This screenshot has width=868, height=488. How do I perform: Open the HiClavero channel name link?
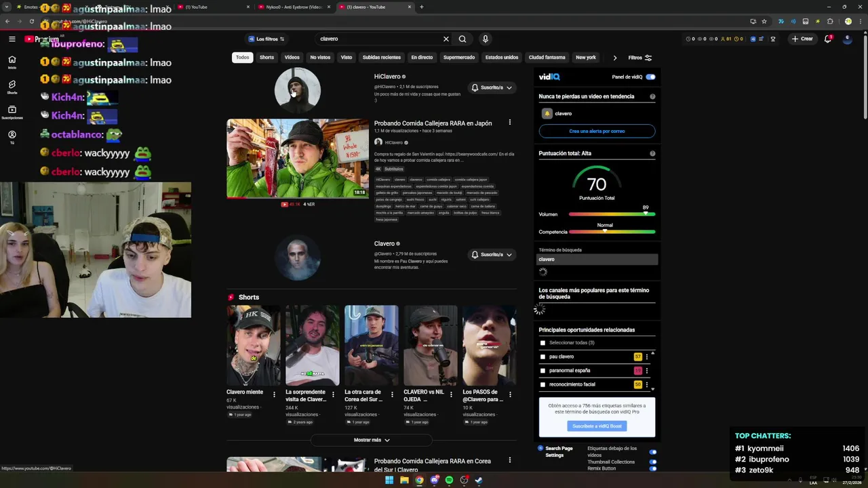coord(387,77)
